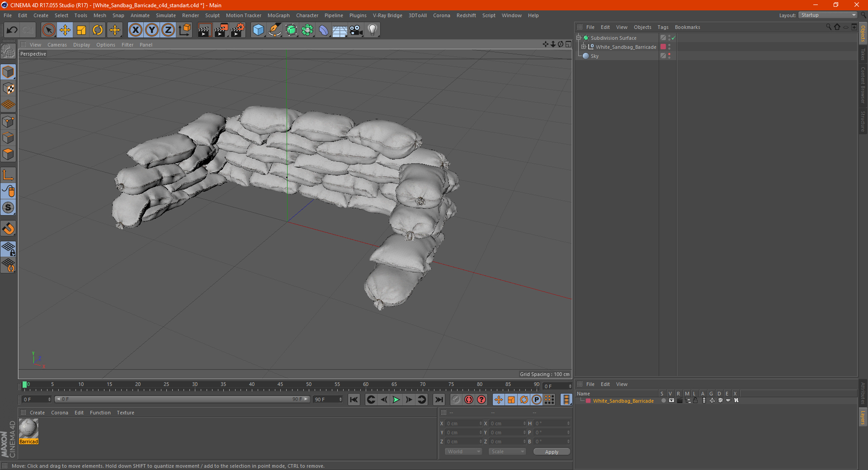Toggle coordinate system icon
868x470 pixels.
(x=185, y=30)
